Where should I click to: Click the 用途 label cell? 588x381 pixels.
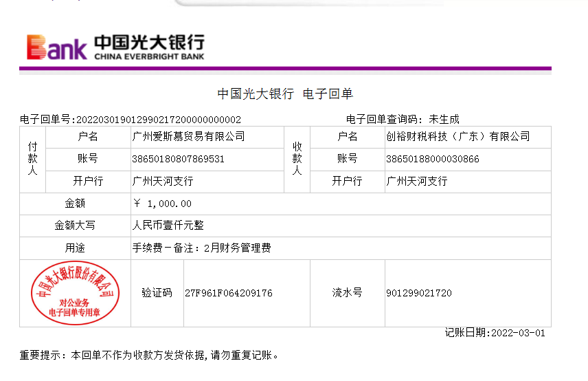[x=75, y=248]
